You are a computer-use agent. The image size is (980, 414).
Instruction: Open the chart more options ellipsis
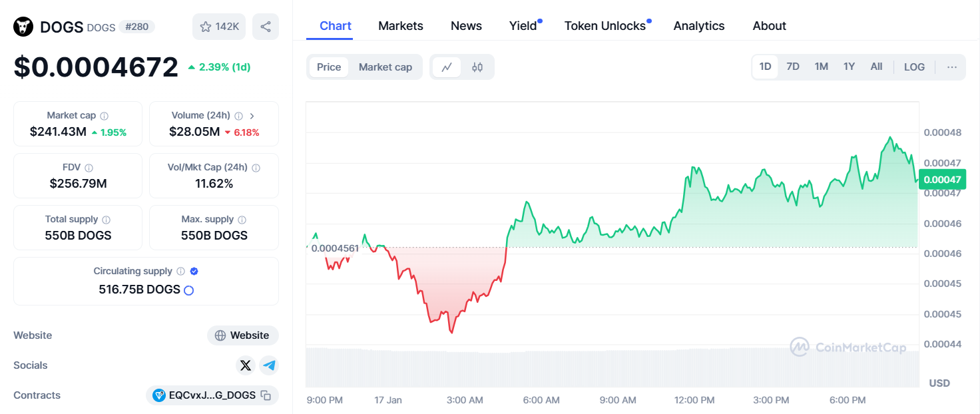pyautogui.click(x=952, y=67)
